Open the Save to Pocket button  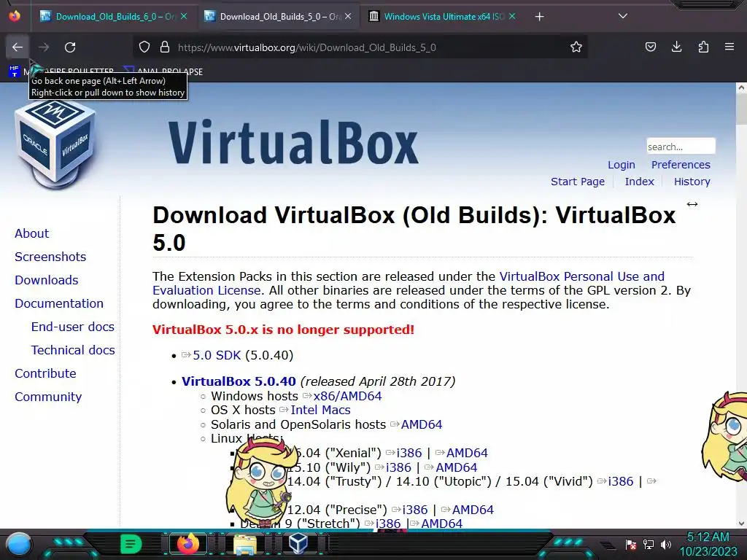point(650,47)
